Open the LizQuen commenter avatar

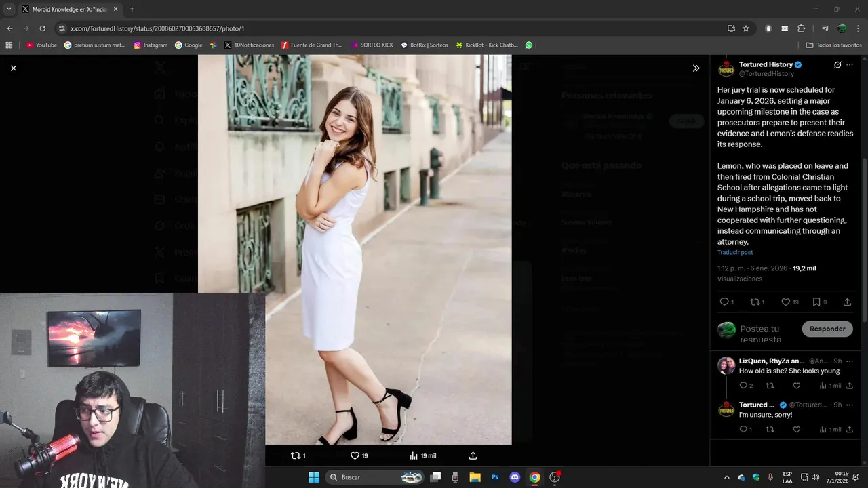click(x=726, y=365)
